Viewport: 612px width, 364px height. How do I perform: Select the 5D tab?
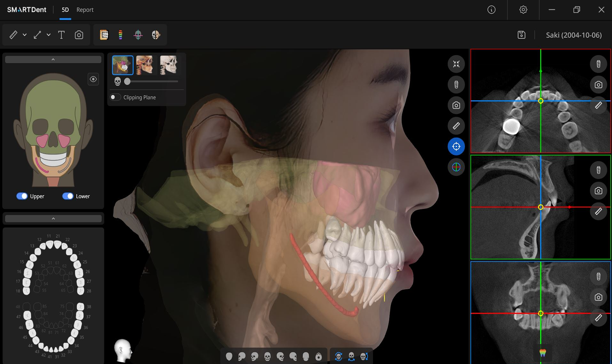[x=65, y=10]
